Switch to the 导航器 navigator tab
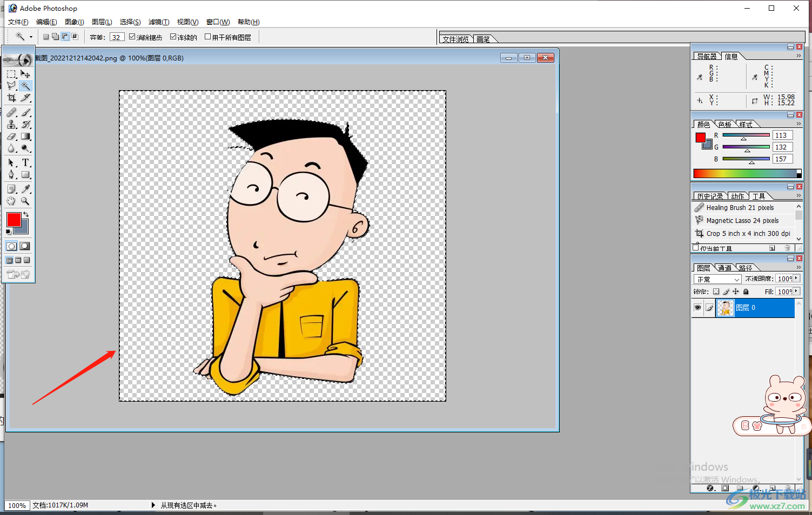This screenshot has width=812, height=515. tap(707, 56)
